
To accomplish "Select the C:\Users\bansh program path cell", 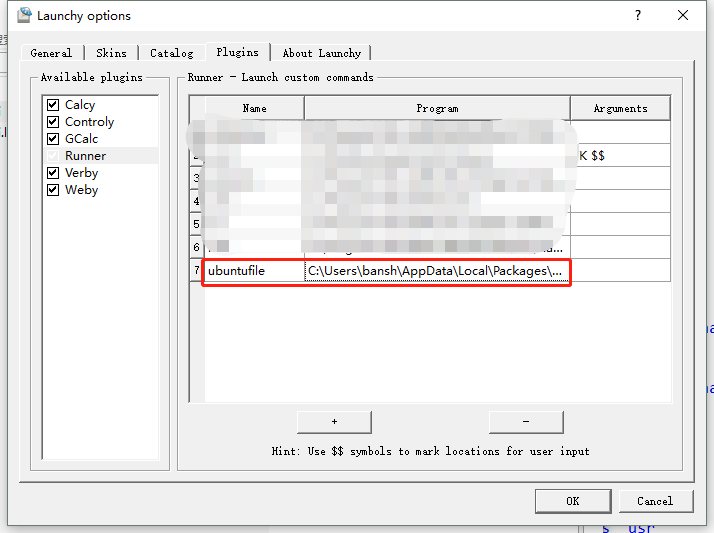I will click(x=437, y=270).
